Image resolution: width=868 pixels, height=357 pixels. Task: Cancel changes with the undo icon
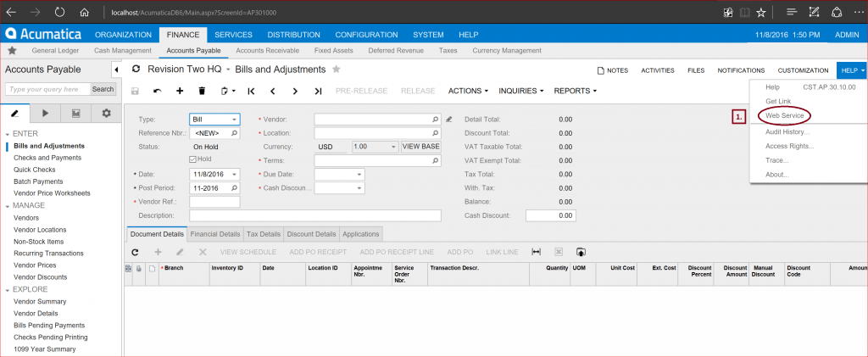point(157,91)
